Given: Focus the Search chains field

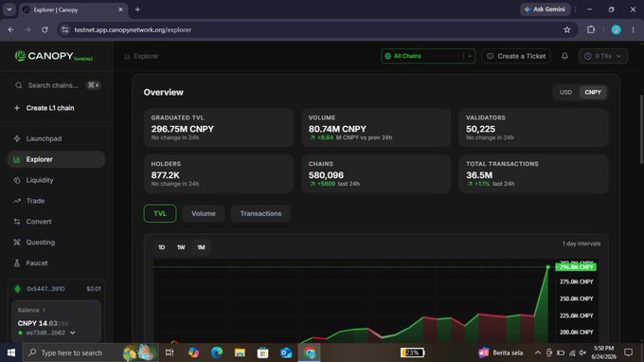Looking at the screenshot, I should 57,85.
